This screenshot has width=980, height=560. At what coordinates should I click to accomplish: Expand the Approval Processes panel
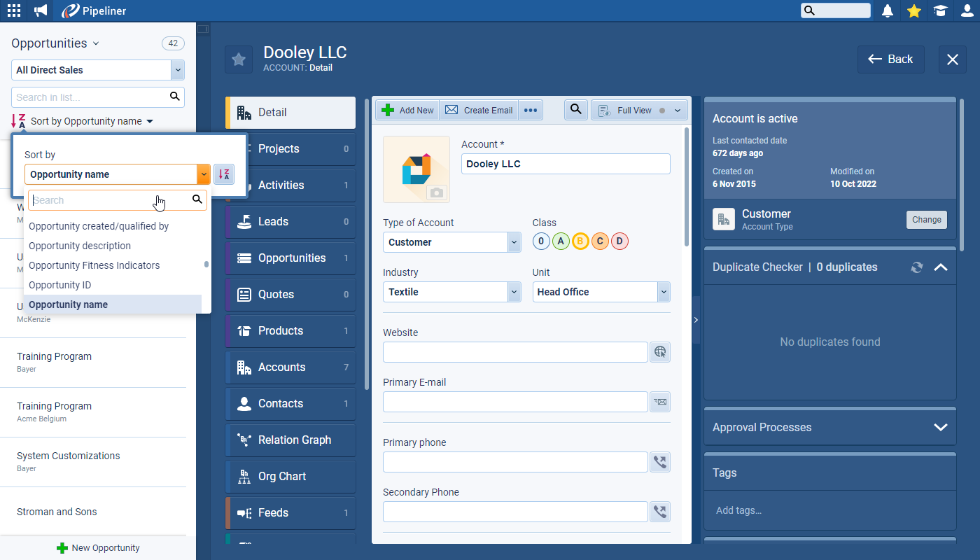point(940,427)
